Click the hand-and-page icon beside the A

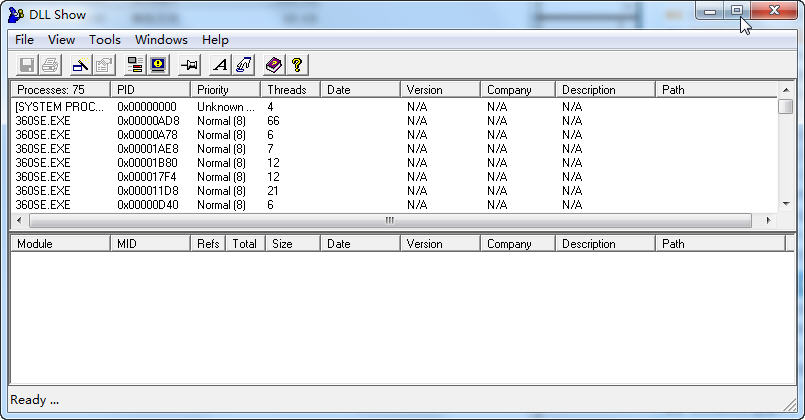pyautogui.click(x=244, y=65)
